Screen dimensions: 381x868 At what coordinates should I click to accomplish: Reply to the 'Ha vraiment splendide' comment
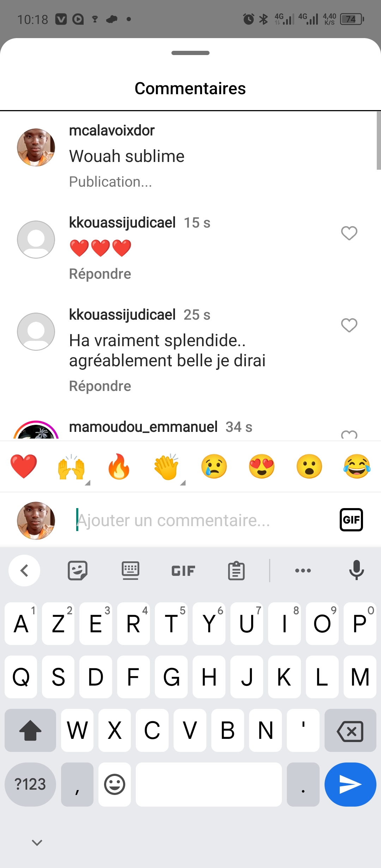pos(100,386)
